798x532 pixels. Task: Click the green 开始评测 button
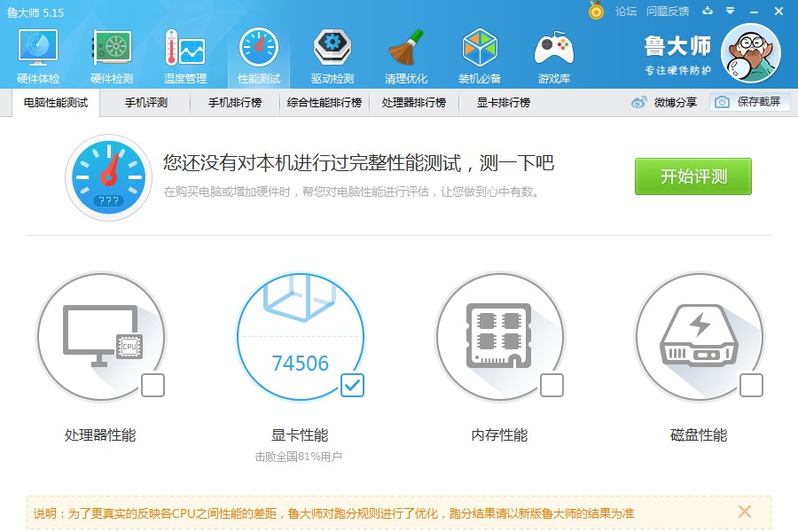(x=693, y=176)
